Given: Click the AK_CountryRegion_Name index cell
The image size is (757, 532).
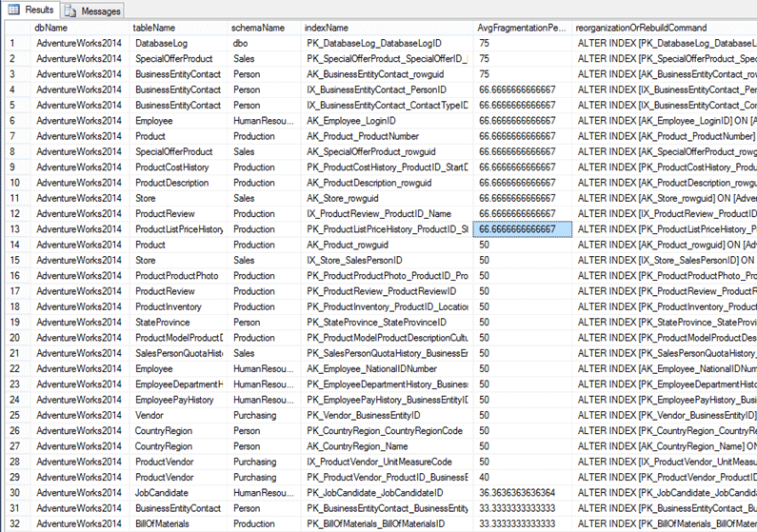Looking at the screenshot, I should pyautogui.click(x=388, y=446).
